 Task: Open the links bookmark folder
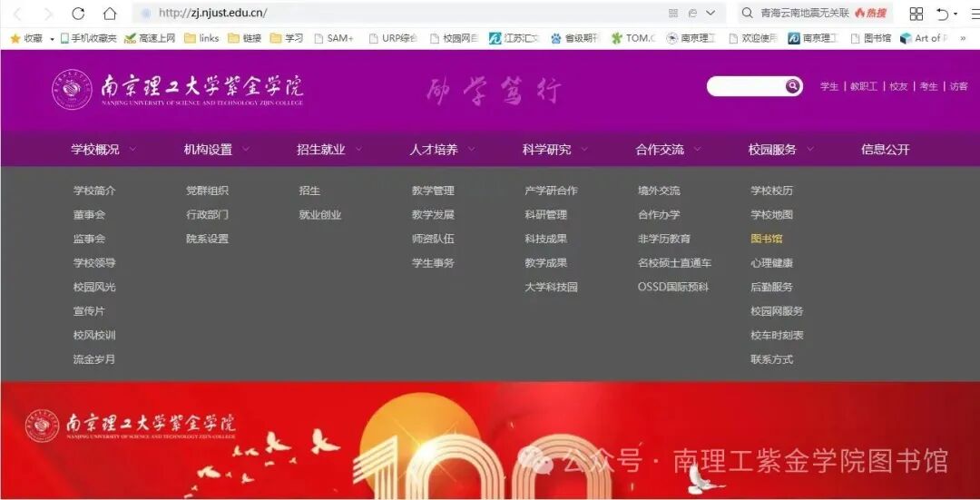(x=201, y=38)
